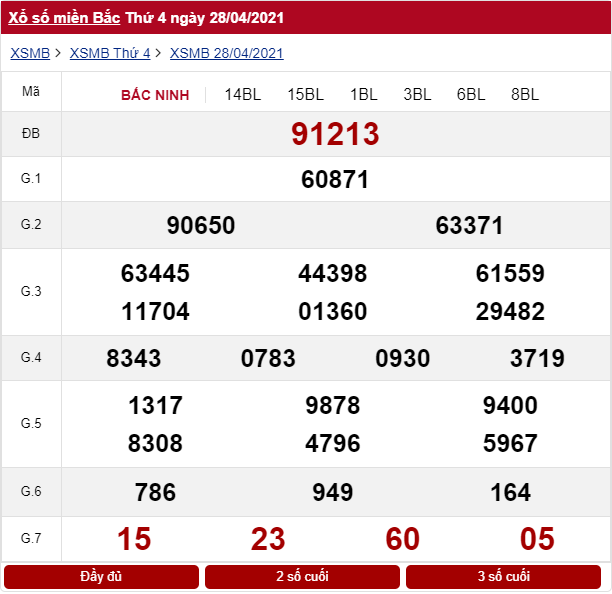Click the 3BL code
This screenshot has height=594, width=612.
417,94
